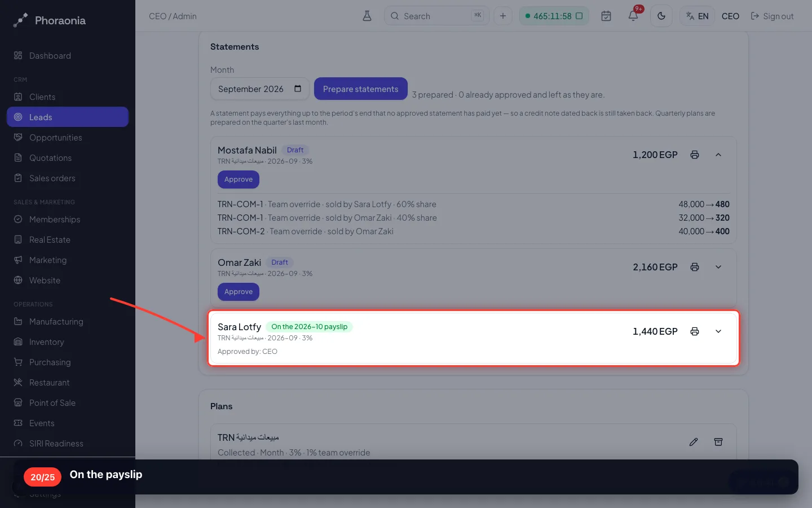Print Omar Zaki's statement

(695, 267)
